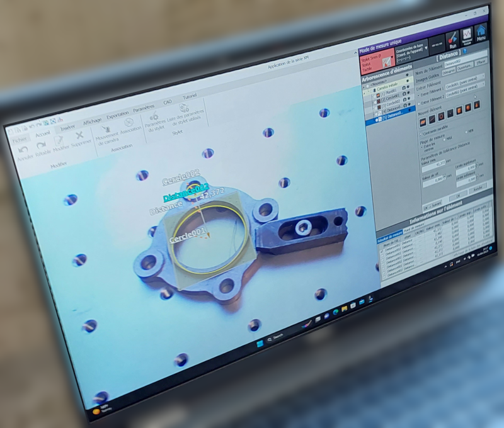
Task: Click the taskbar Search box
Action: [276, 337]
